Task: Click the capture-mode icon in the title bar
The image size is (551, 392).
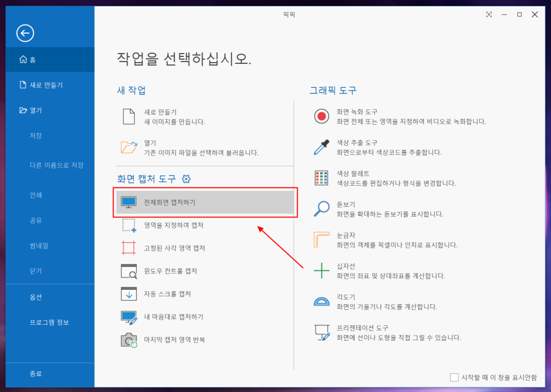Action: [x=489, y=14]
